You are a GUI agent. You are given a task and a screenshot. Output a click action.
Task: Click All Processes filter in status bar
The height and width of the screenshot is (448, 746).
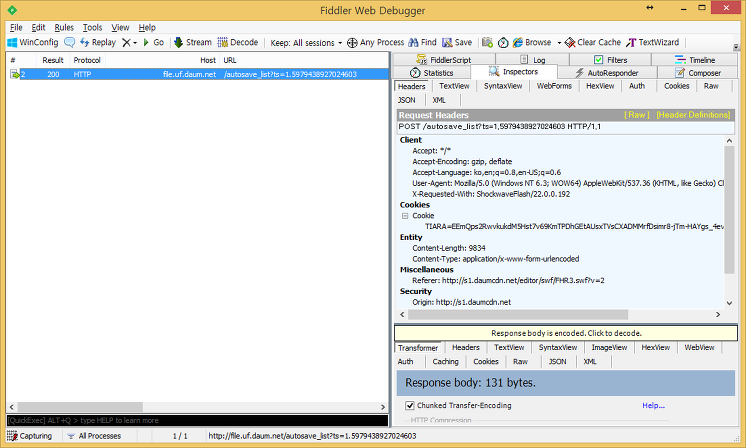click(94, 436)
